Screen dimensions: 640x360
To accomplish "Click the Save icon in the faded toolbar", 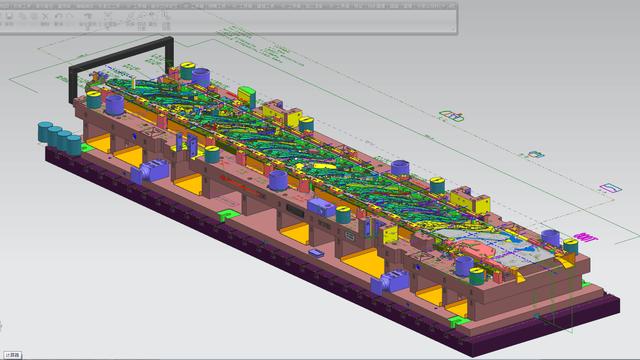I will click(9, 16).
